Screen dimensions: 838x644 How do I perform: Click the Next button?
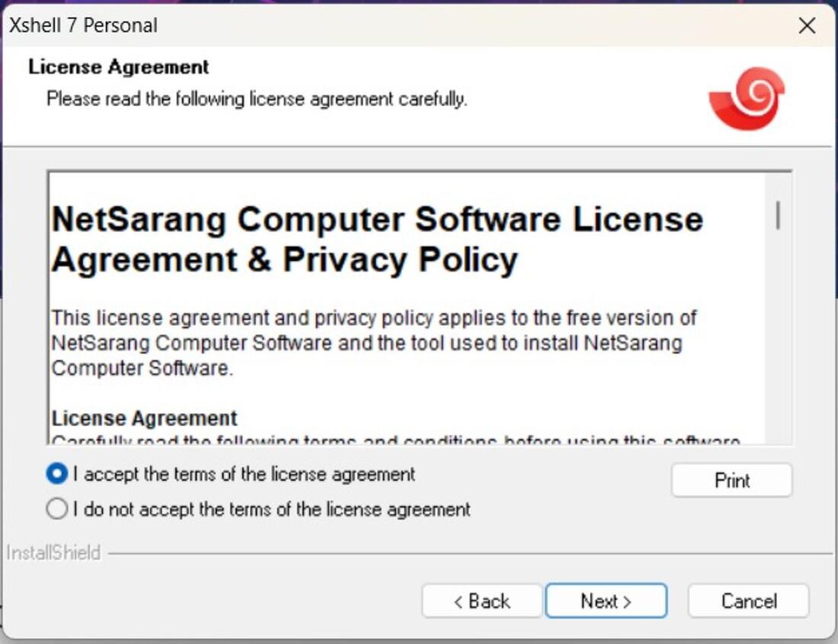point(606,601)
